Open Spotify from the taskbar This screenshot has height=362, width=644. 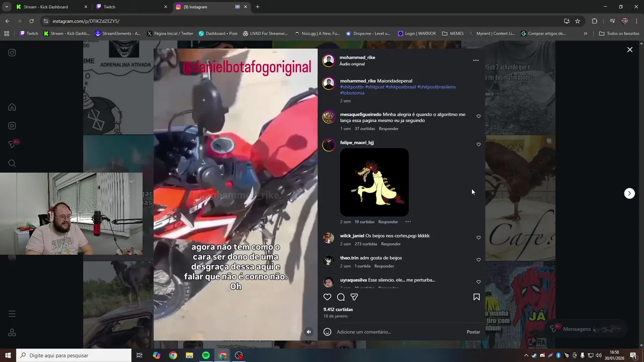click(206, 355)
